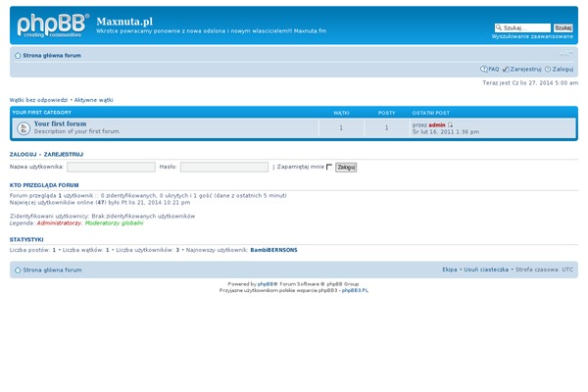Open the Zaloguj link in the top bar

[563, 69]
